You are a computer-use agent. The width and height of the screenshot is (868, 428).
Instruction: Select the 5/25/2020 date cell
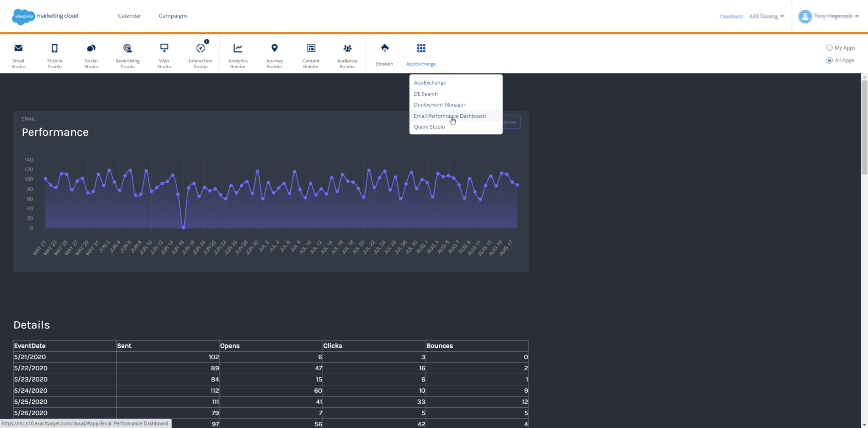pos(65,402)
